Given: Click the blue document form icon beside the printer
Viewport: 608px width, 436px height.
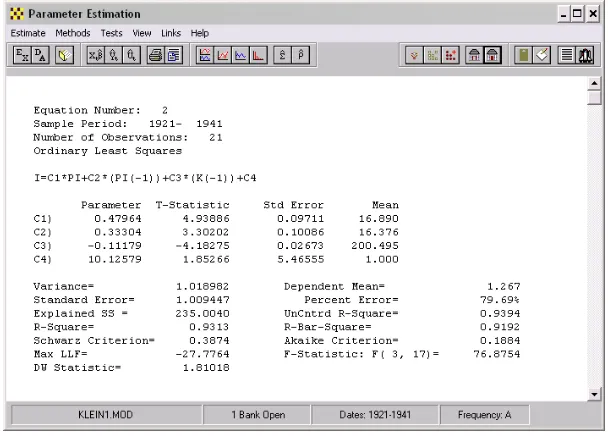Looking at the screenshot, I should [x=174, y=55].
